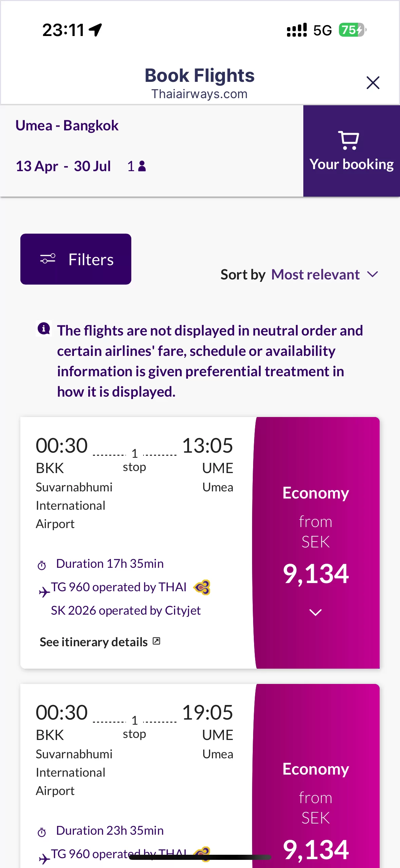
Task: Tap the SK 2026 operated by Cityjet text
Action: [x=126, y=611]
